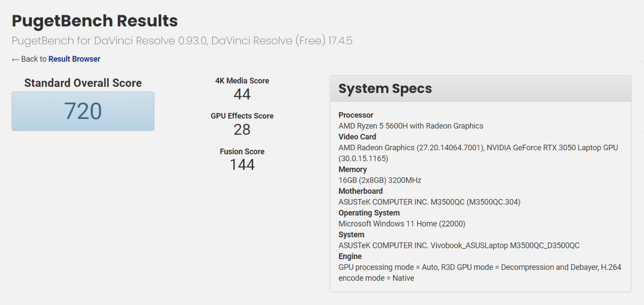Viewport: 644px width, 305px height.
Task: Click the Fusion Score value 144
Action: (242, 165)
